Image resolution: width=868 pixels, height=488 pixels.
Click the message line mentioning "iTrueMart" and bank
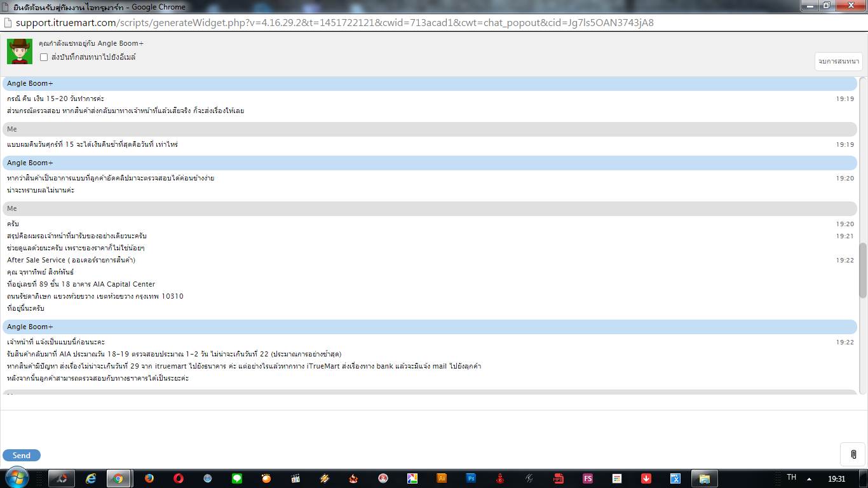click(244, 366)
